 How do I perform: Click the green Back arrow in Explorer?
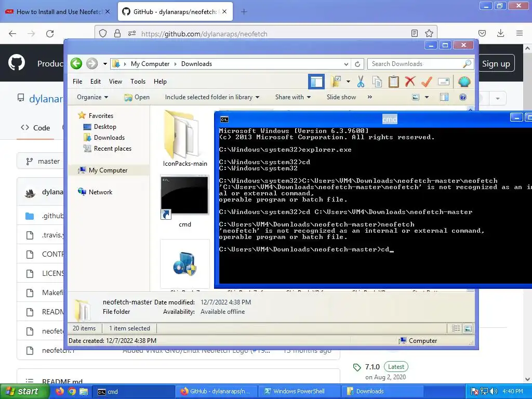click(x=76, y=63)
